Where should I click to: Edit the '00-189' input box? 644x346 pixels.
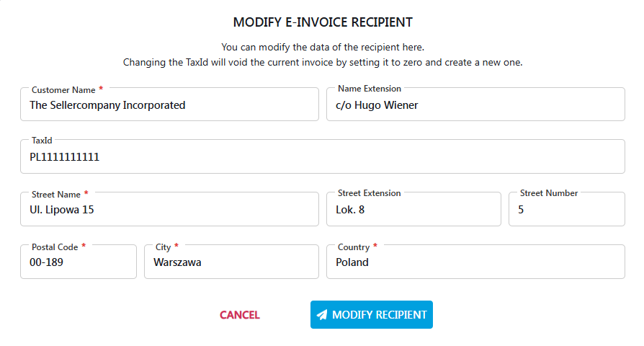[79, 262]
